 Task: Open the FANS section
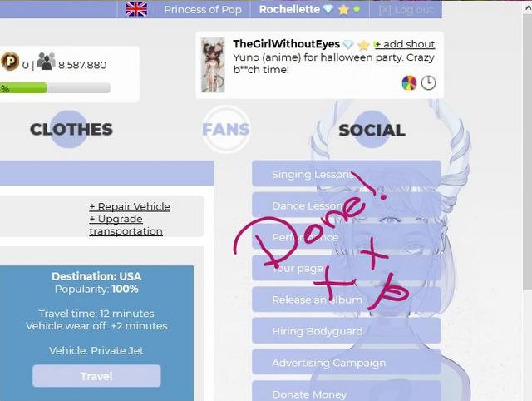pyautogui.click(x=226, y=129)
